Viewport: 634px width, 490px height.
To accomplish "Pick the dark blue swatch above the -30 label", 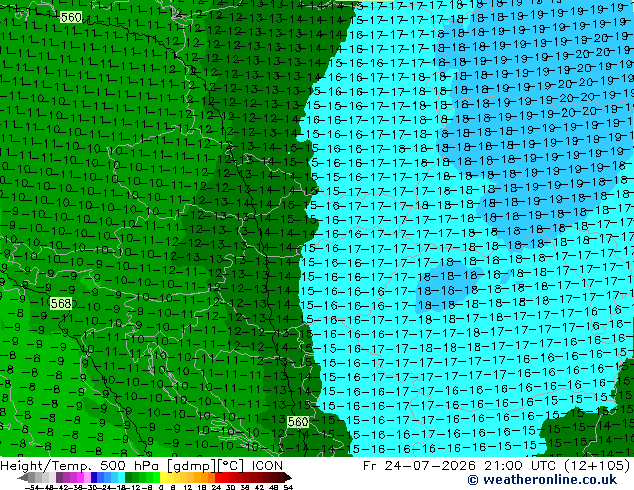I will click(94, 478).
